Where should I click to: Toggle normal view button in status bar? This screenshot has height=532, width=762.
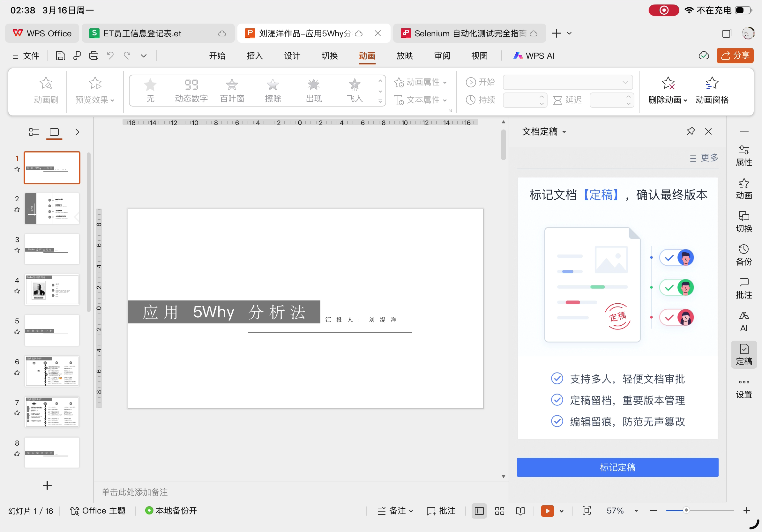479,510
